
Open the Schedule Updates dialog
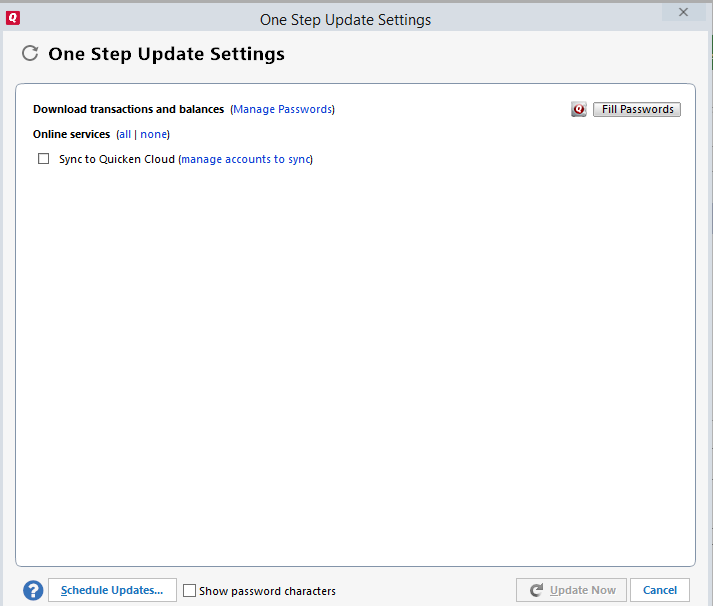112,590
